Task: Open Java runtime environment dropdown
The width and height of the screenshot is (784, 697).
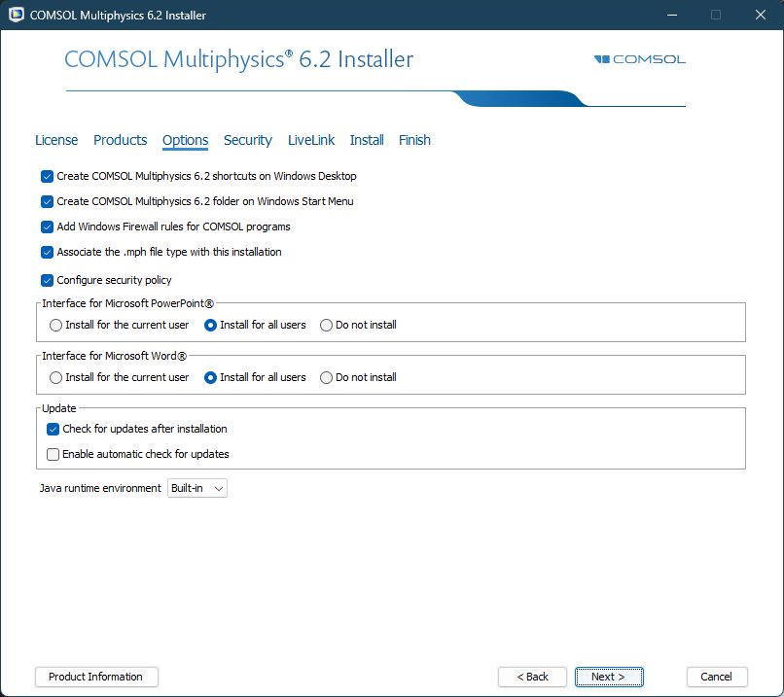Action: click(197, 488)
